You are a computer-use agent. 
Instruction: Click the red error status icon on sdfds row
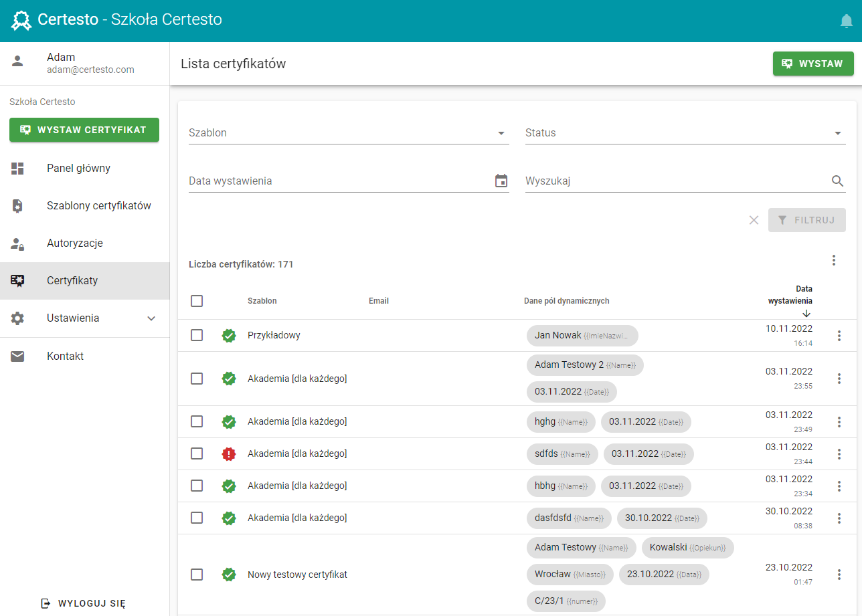[x=229, y=454]
